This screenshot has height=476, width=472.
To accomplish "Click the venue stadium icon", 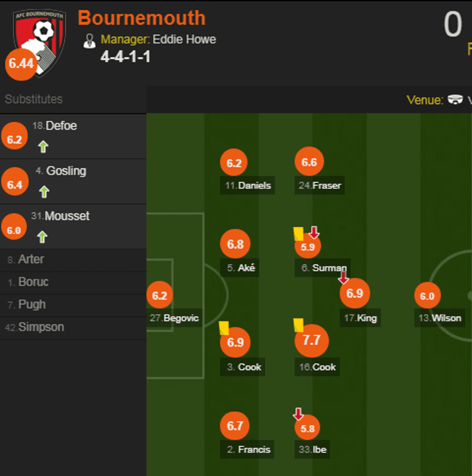I will pos(455,100).
